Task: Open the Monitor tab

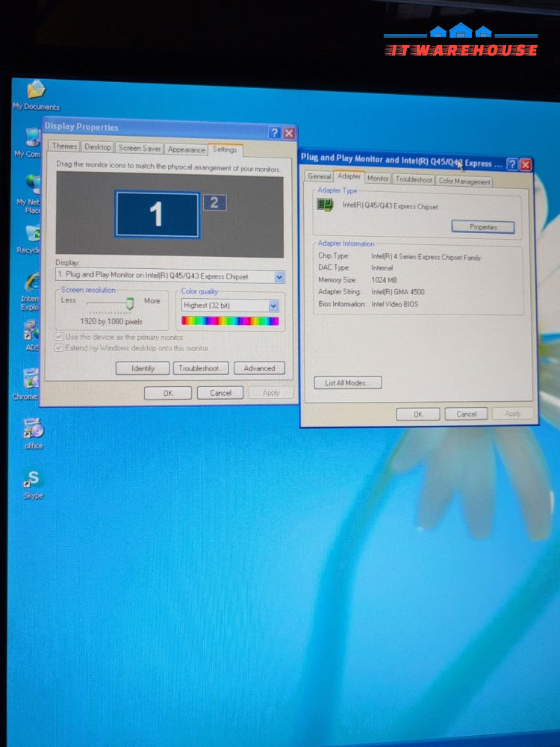Action: pos(378,179)
